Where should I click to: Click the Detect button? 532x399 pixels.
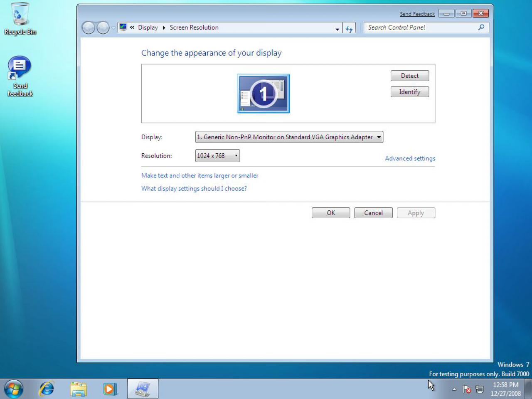coord(410,76)
